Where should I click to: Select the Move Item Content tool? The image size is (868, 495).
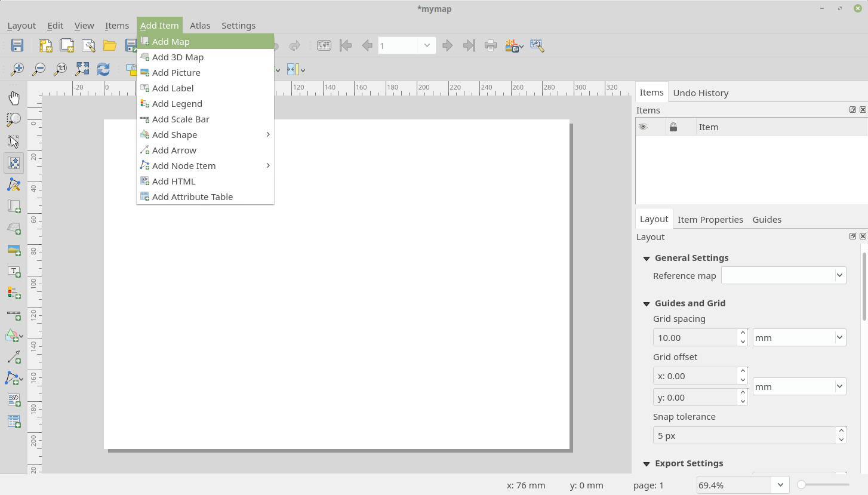click(x=14, y=162)
